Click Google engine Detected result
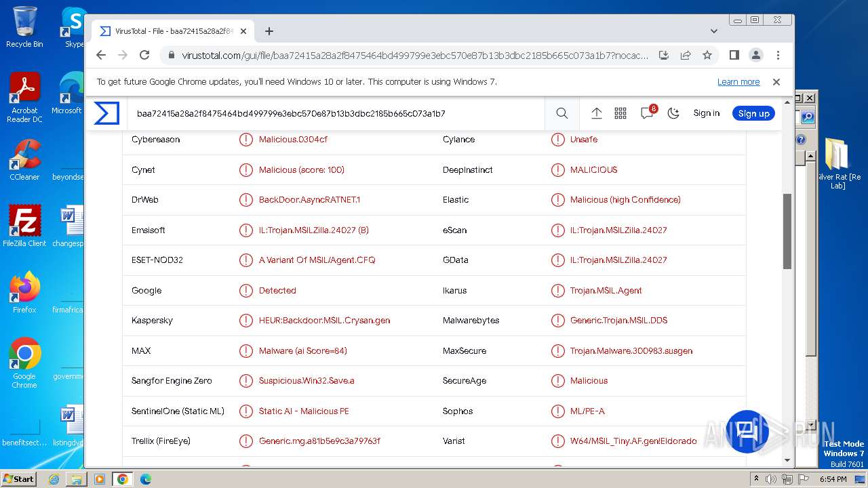This screenshot has width=868, height=488. [277, 291]
